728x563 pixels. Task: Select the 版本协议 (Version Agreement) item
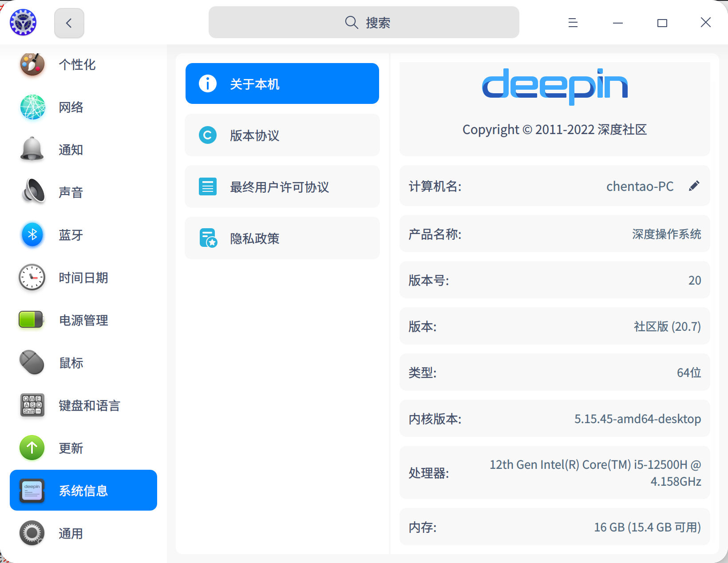[282, 135]
